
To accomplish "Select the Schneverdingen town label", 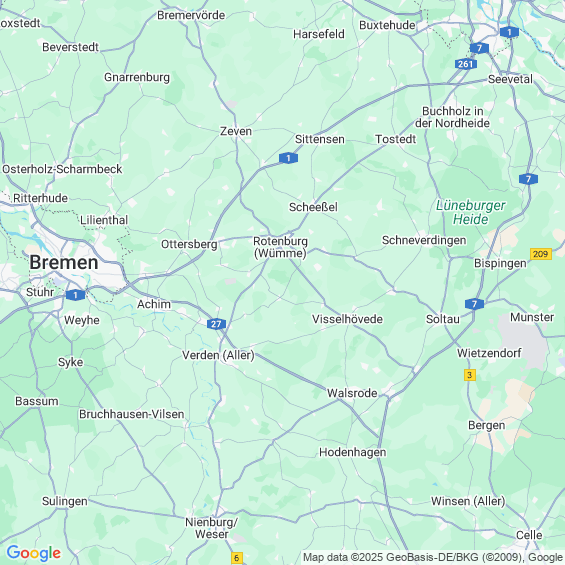I will [x=424, y=240].
